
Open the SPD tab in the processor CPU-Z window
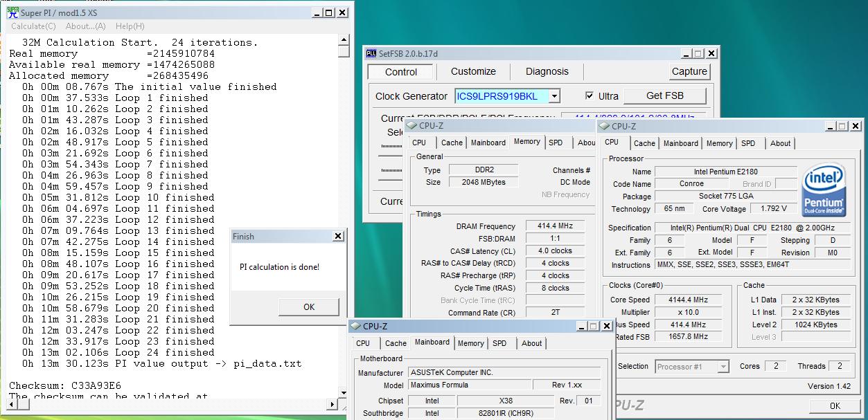748,143
